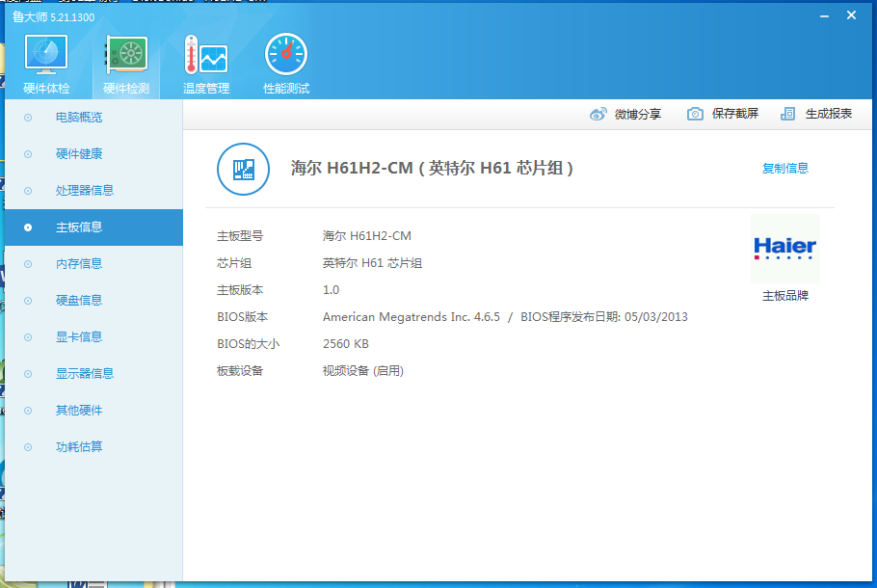
Task: Click the 板载设备 value 视频设备 (启用)
Action: (363, 371)
